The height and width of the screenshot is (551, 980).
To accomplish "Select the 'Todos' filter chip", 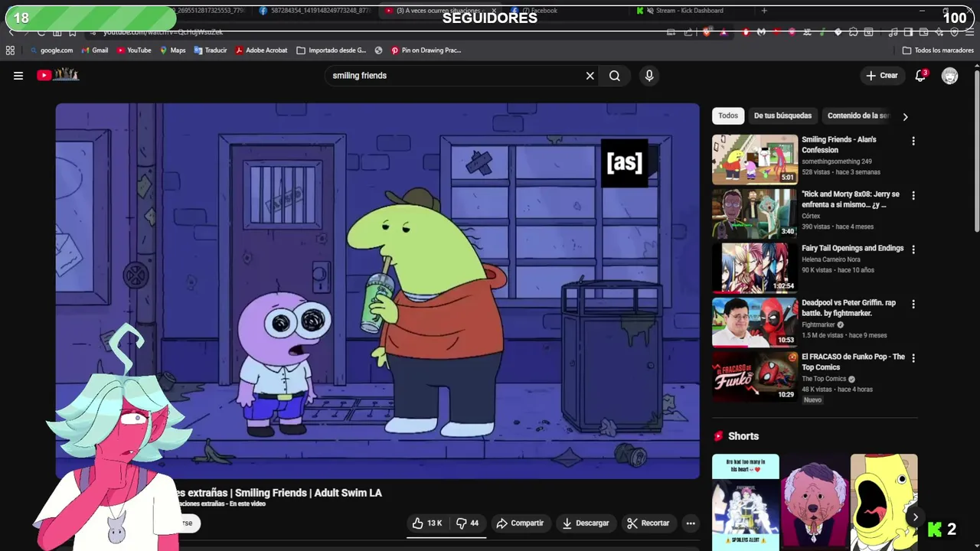I will (728, 116).
